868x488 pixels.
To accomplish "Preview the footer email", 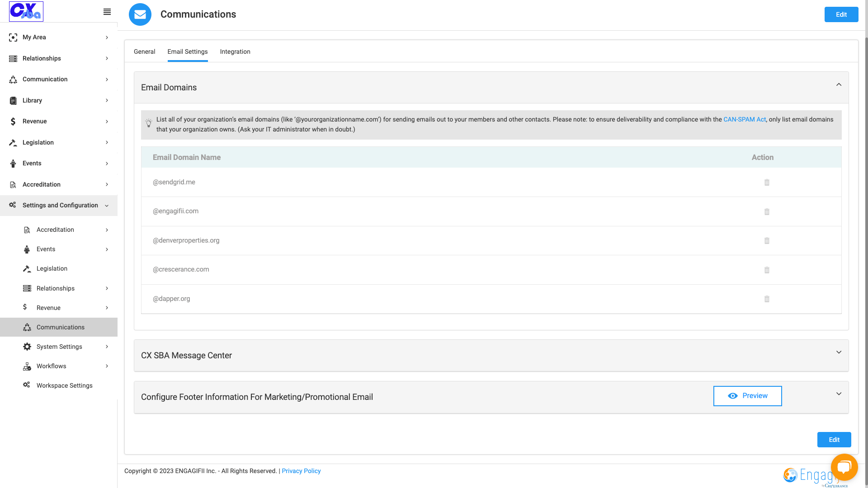I will [748, 396].
